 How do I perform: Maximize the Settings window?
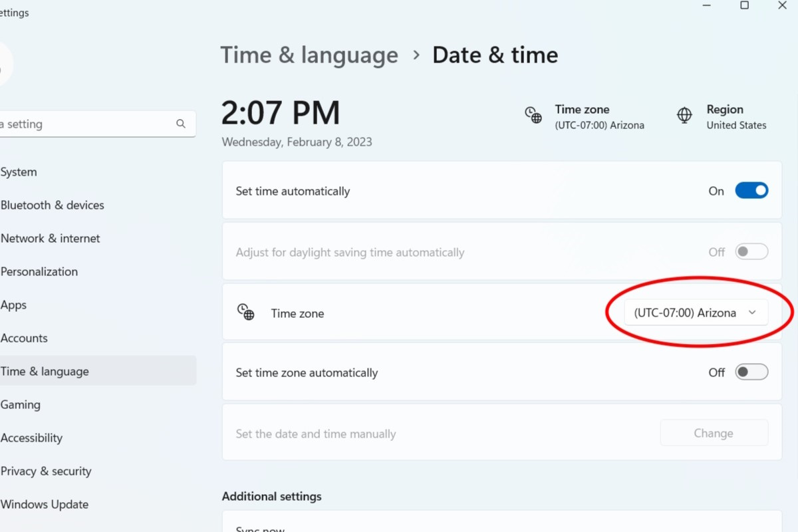[x=745, y=5]
